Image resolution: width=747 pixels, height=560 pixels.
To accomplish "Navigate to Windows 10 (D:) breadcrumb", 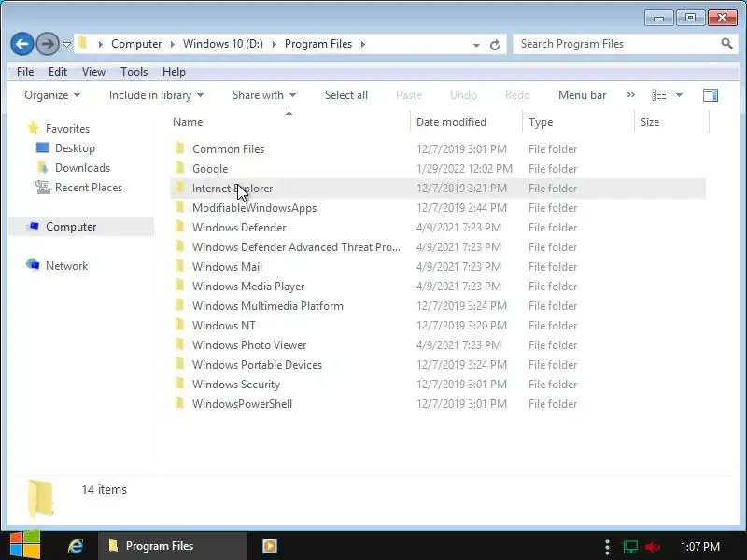I will [x=223, y=44].
